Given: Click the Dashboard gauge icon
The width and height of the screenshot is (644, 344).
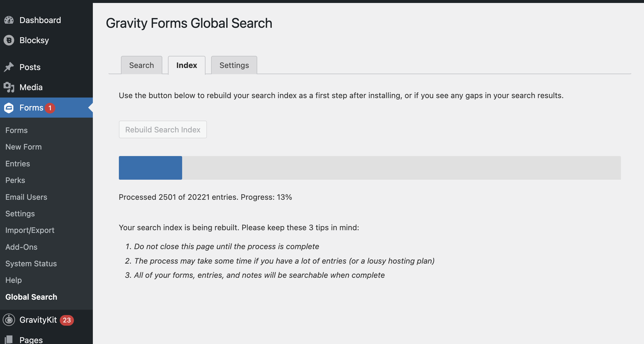Looking at the screenshot, I should (x=9, y=20).
